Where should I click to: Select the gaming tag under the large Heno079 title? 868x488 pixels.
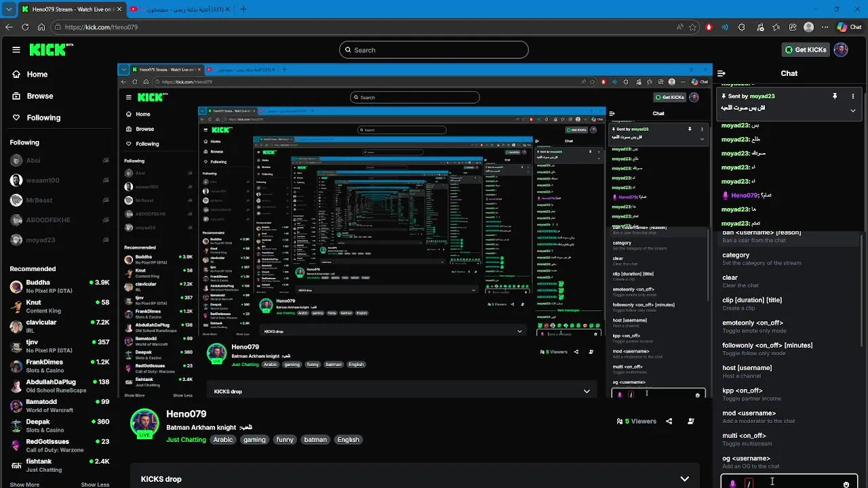(254, 440)
